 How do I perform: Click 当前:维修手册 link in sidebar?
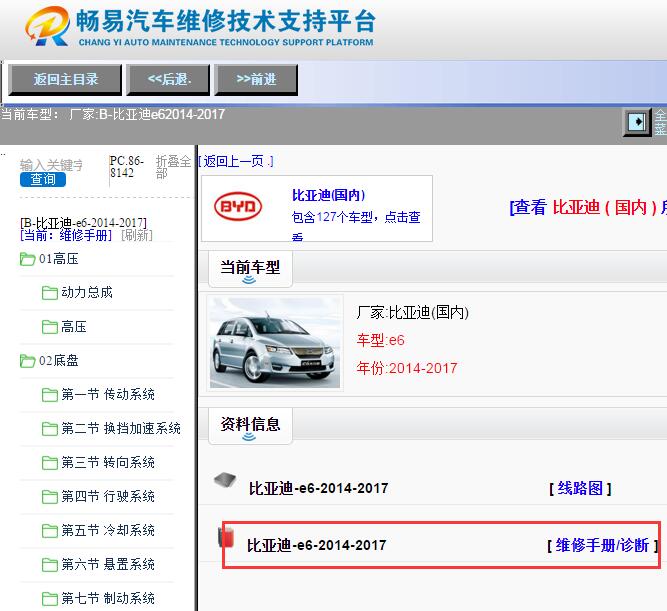(66, 235)
